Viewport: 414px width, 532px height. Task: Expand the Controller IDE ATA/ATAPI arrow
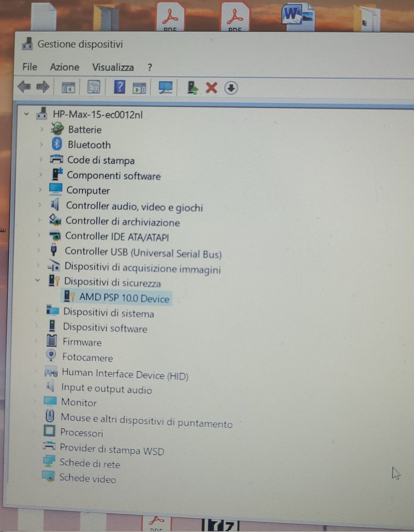[x=40, y=235]
